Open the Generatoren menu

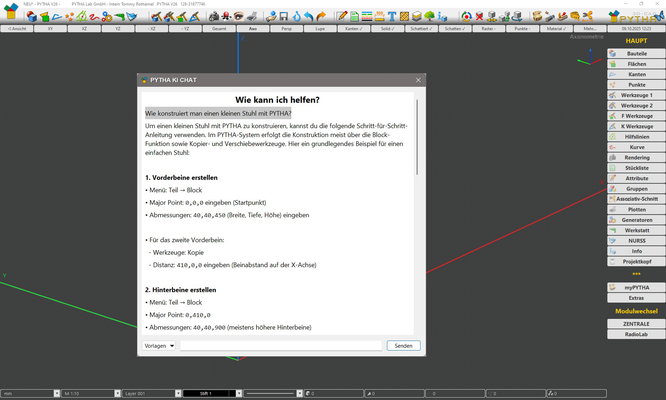tap(636, 220)
